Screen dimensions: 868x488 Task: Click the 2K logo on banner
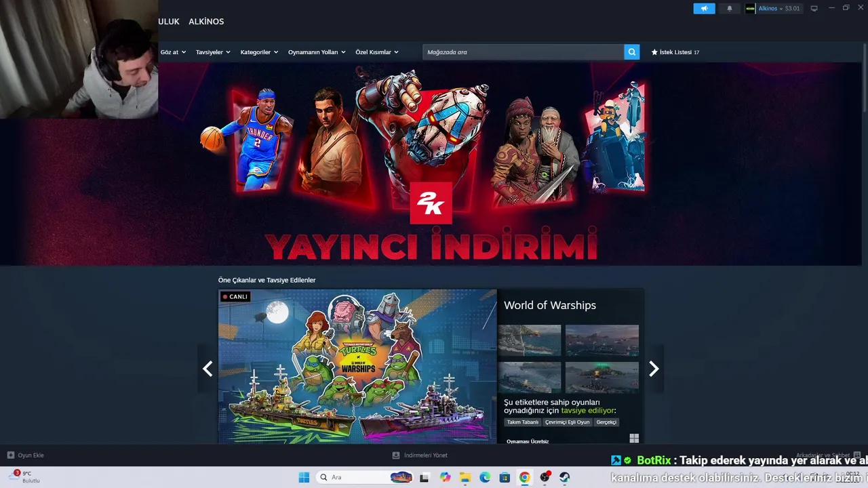(x=431, y=203)
